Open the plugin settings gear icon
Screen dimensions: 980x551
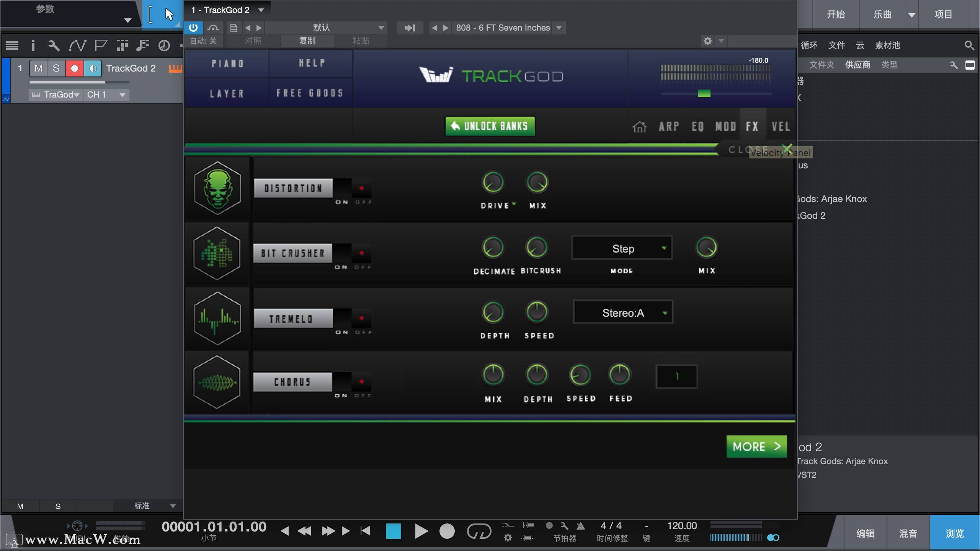click(x=707, y=41)
